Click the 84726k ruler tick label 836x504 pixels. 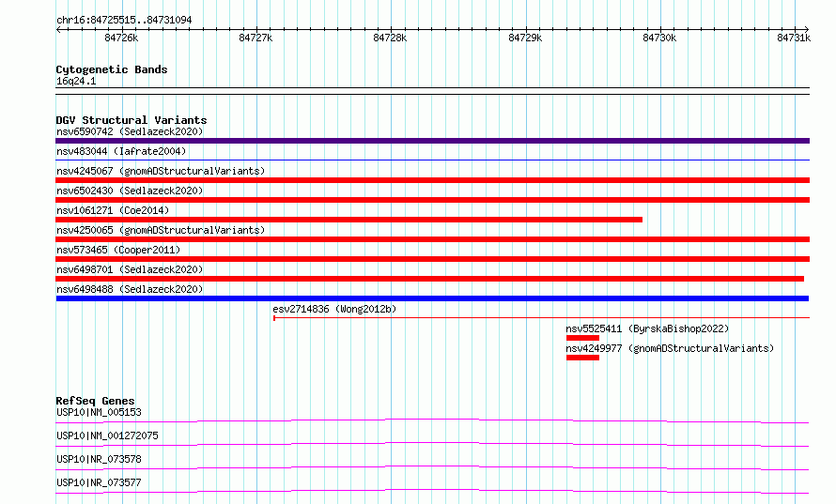point(121,38)
